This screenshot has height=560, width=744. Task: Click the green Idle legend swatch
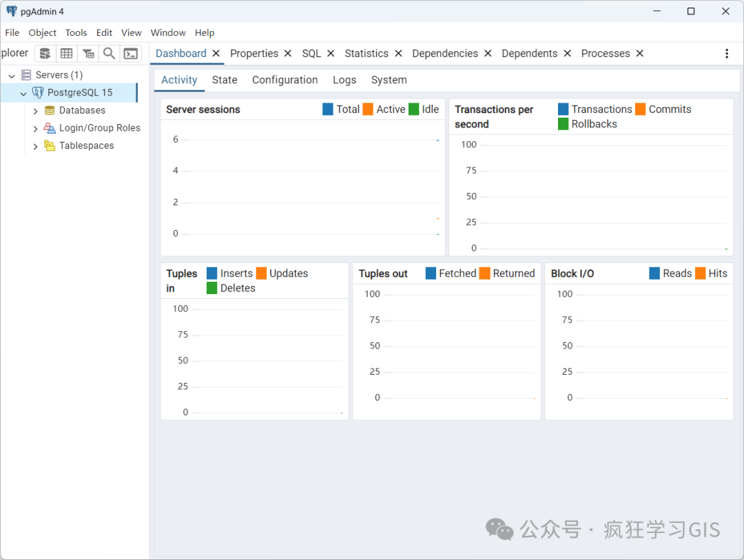(414, 109)
